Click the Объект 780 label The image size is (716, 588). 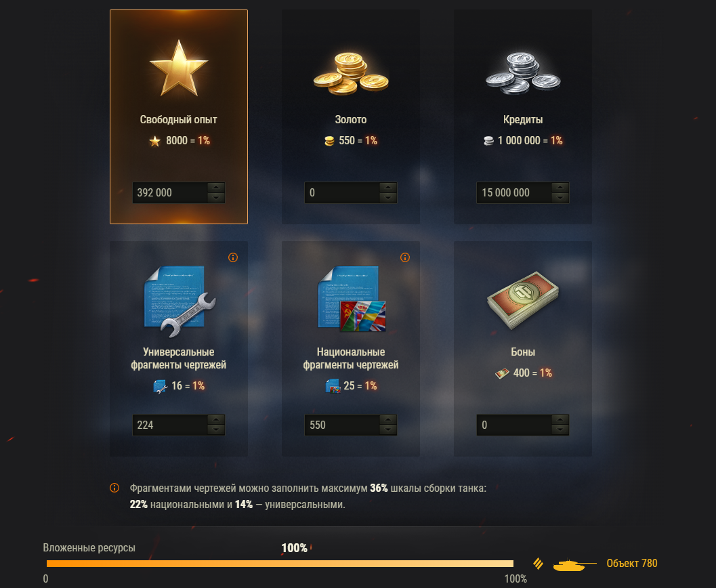click(631, 564)
